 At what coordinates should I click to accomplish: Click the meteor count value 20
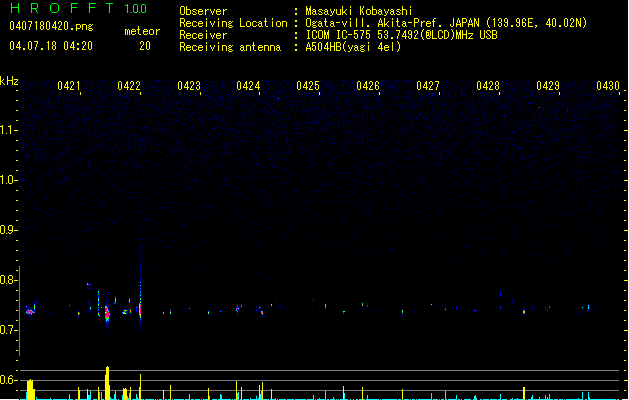[x=145, y=46]
